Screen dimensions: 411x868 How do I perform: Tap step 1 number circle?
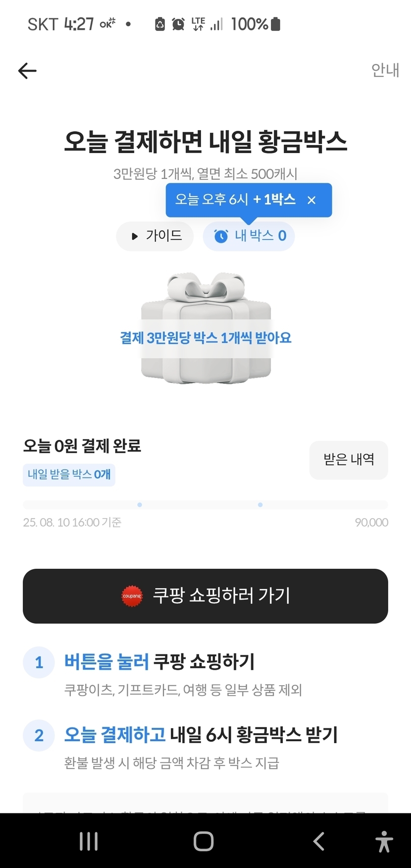click(39, 662)
